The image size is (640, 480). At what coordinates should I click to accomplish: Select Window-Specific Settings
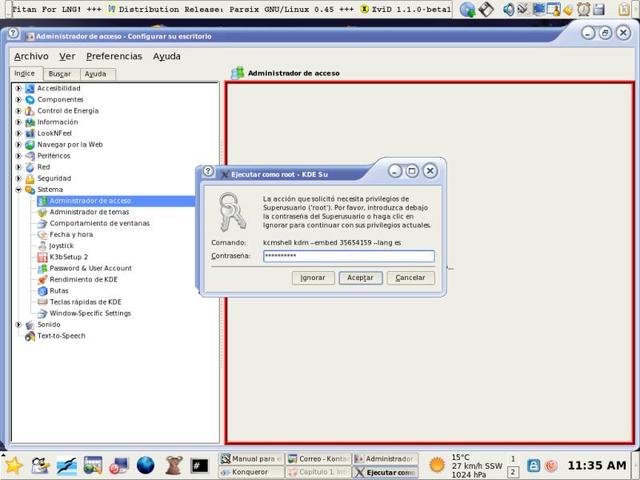pos(90,313)
